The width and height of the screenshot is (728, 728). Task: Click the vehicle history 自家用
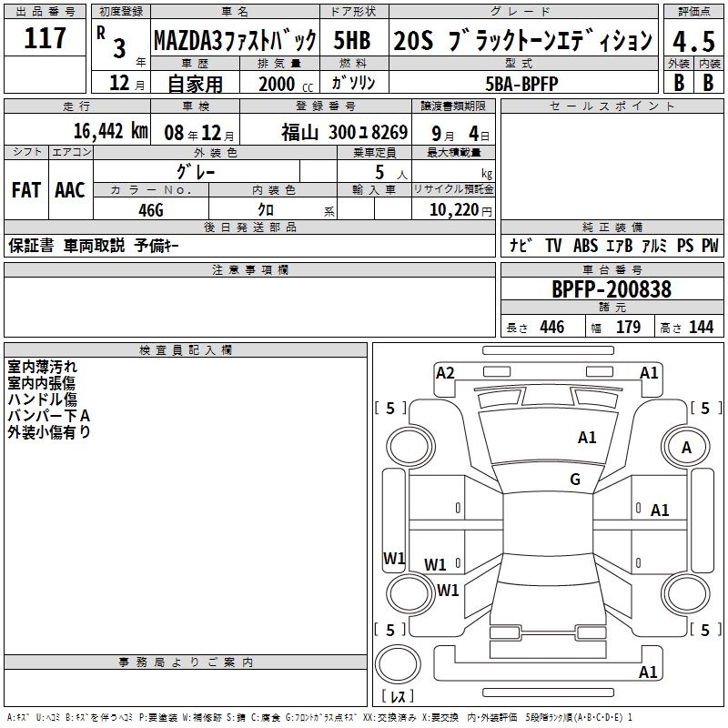195,84
